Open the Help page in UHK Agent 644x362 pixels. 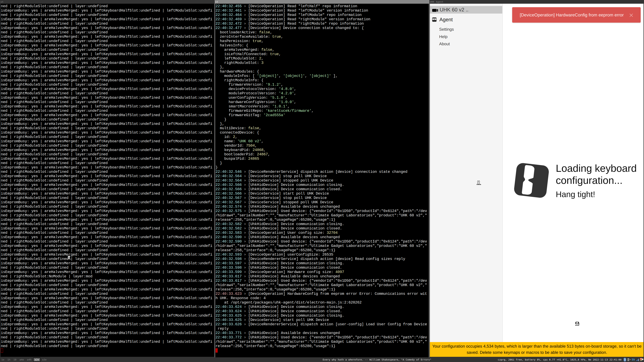(x=443, y=37)
